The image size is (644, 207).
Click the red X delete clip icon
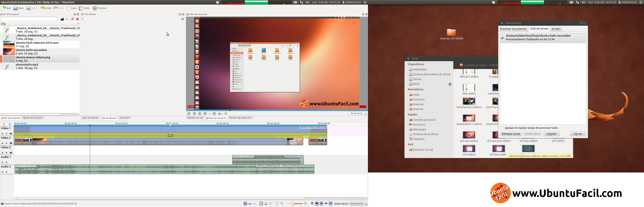click(77, 19)
